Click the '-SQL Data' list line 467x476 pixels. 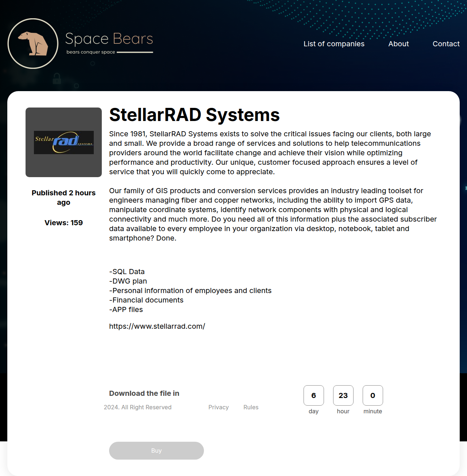(x=127, y=272)
